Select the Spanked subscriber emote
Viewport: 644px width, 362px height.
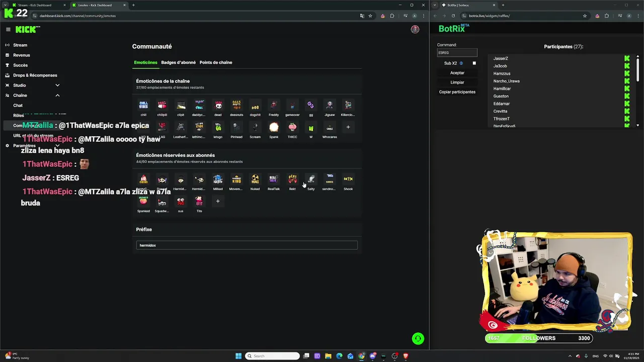point(143,202)
